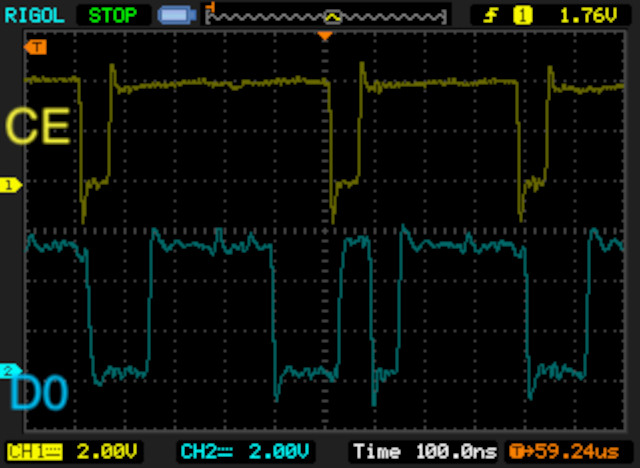Click the 1.76V trigger level value
Image resolution: width=640 pixels, height=468 pixels.
coord(588,16)
